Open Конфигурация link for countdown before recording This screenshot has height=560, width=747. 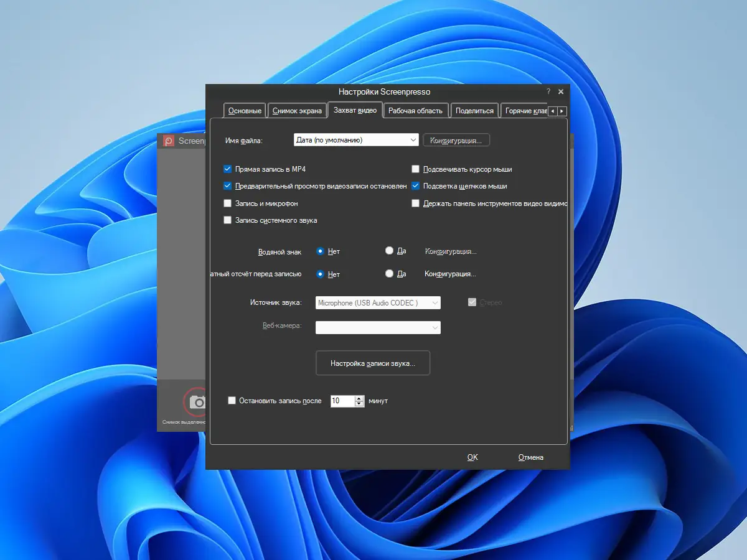[x=451, y=274]
